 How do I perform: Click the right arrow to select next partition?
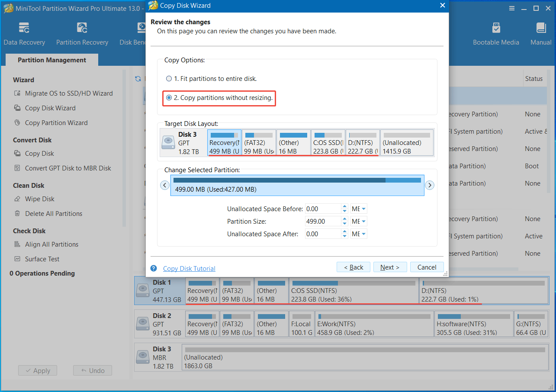429,185
